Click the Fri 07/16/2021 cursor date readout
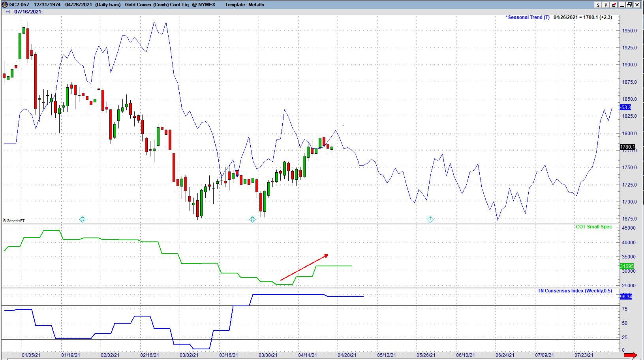Viewport: 644px width, 360px height. click(24, 12)
